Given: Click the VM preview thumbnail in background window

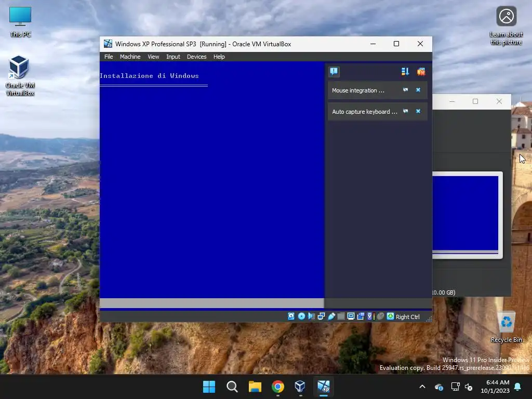Looking at the screenshot, I should coord(467,215).
